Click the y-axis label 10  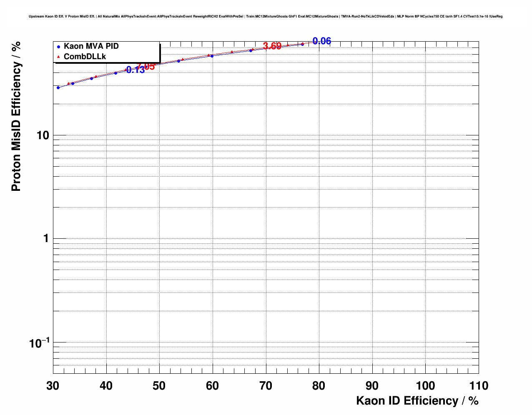(x=43, y=135)
